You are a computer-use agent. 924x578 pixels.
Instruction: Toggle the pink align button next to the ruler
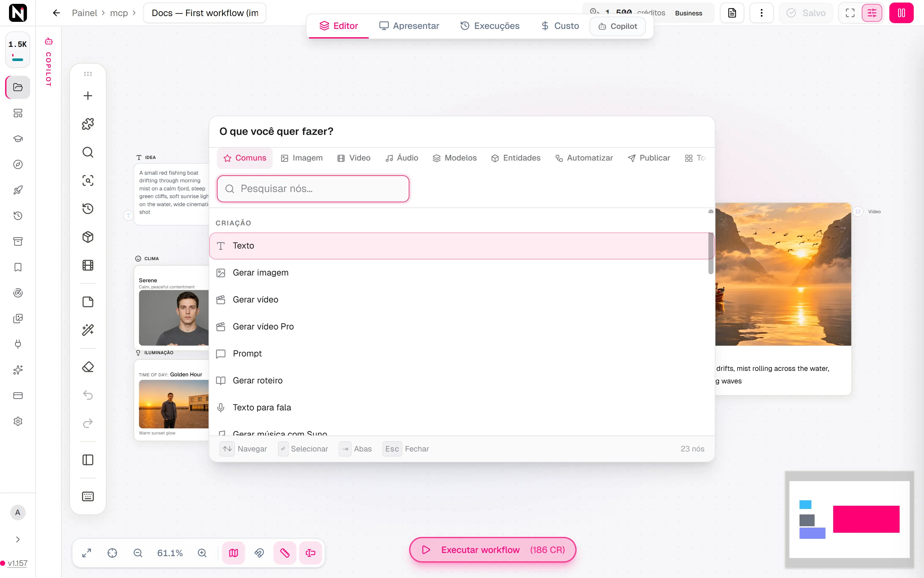(x=311, y=553)
